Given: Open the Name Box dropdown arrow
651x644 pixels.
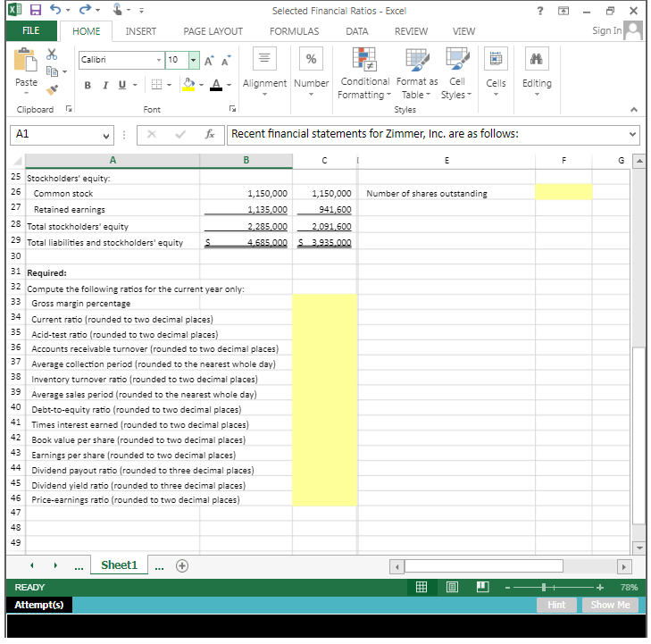Looking at the screenshot, I should click(106, 136).
